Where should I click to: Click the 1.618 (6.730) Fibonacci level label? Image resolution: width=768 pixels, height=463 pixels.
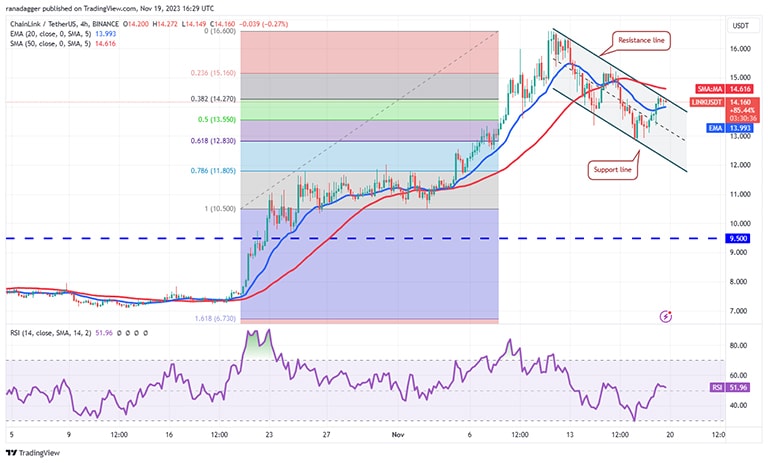click(215, 318)
